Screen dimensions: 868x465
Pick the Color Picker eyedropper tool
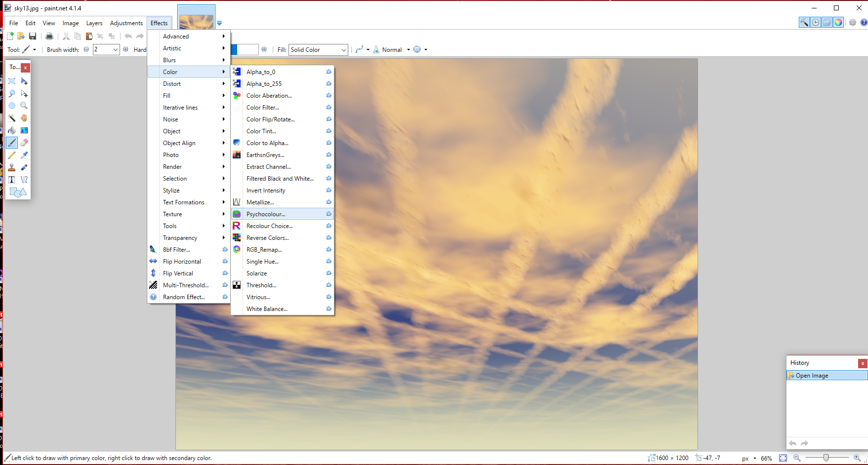(24, 155)
